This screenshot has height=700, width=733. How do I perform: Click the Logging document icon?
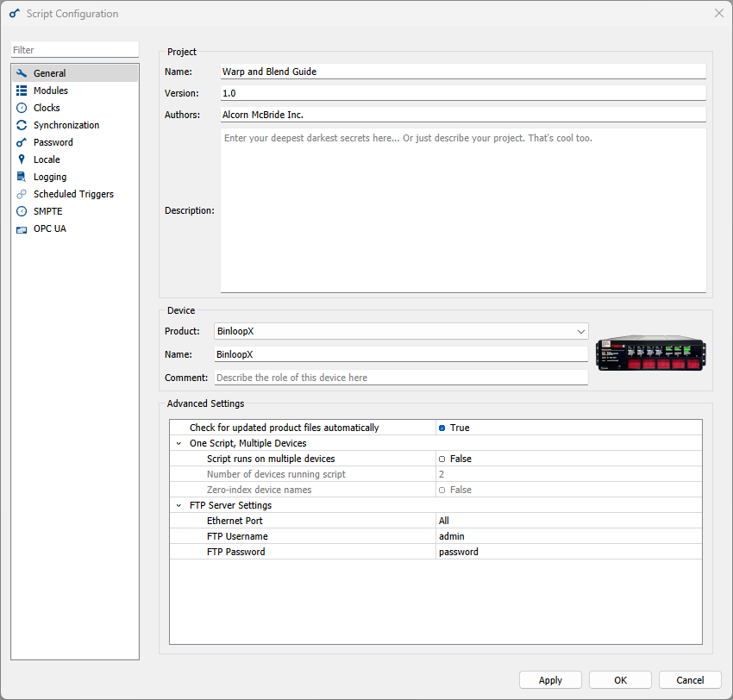pyautogui.click(x=22, y=177)
